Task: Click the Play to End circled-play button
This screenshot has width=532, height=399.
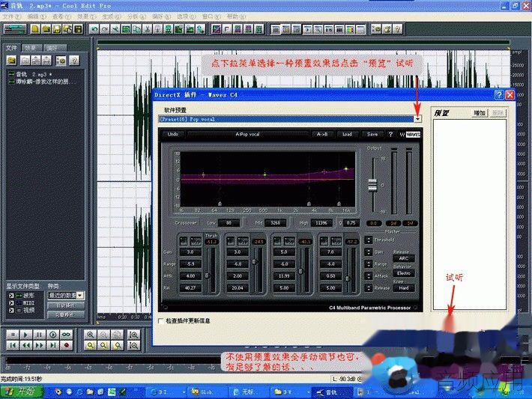Action: pyautogui.click(x=52, y=335)
